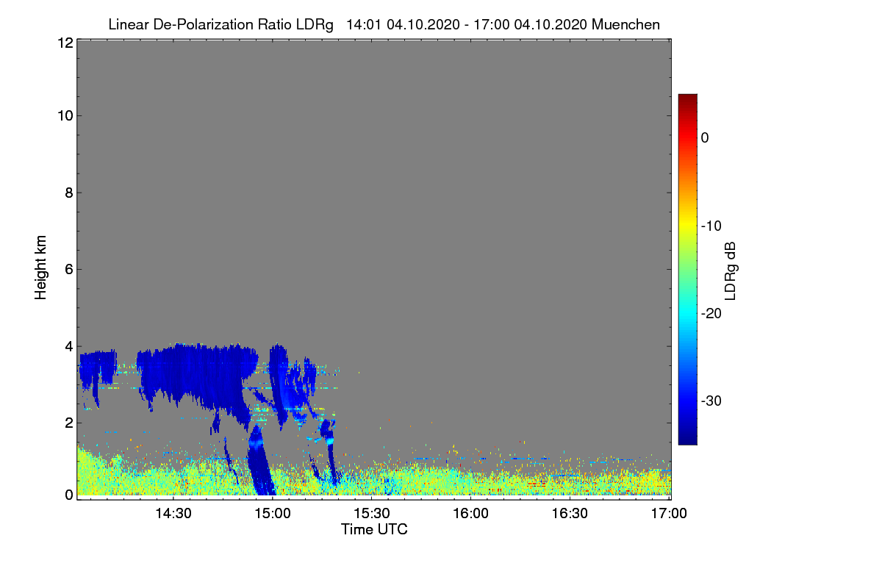Click the 'LDRg dB' colorbar label
This screenshot has width=882, height=588.
(x=731, y=270)
